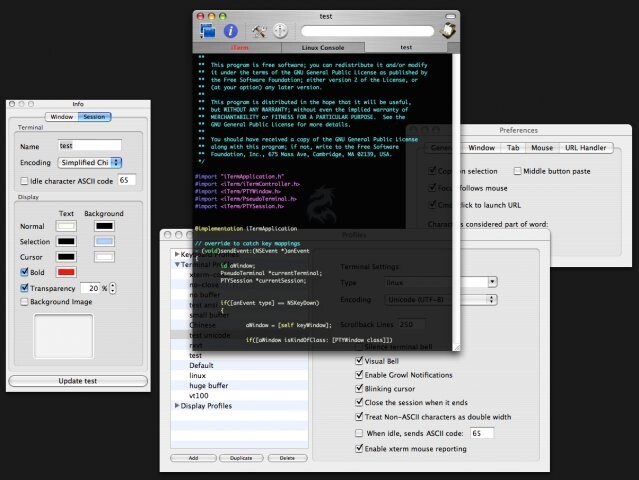Open the Encoding Unicode dropdown in Profiles
This screenshot has width=639, height=480.
[x=441, y=300]
